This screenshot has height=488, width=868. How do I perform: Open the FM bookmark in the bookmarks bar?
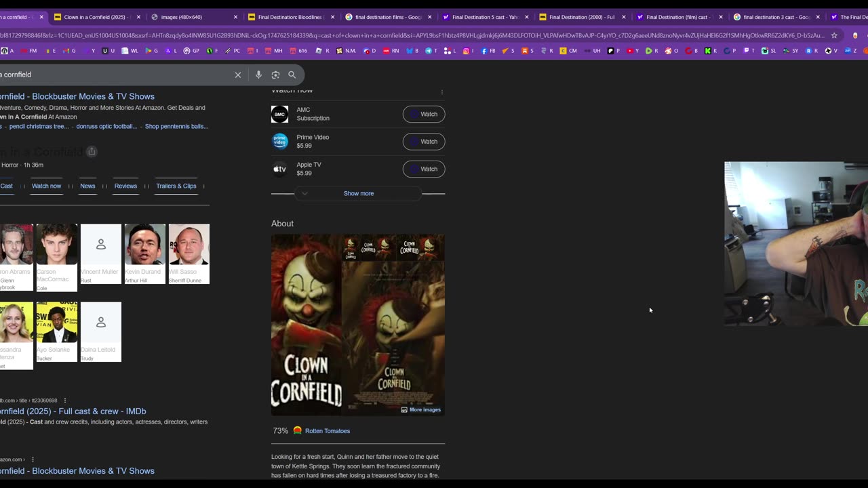click(x=28, y=51)
